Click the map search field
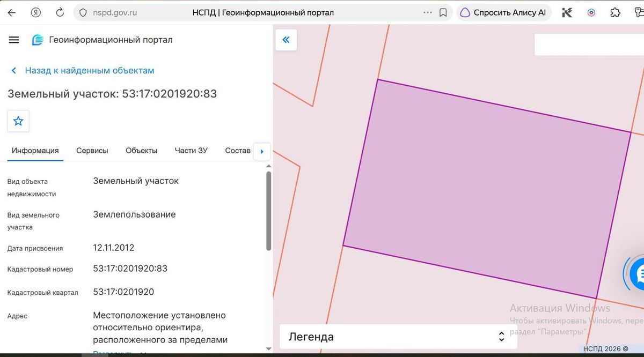This screenshot has width=644, height=357. click(x=589, y=44)
